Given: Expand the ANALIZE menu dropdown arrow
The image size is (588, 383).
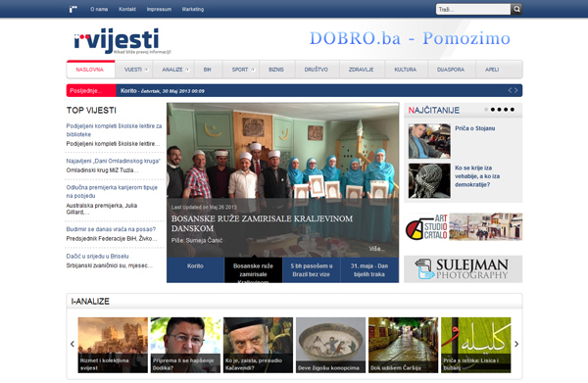Looking at the screenshot, I should (187, 70).
